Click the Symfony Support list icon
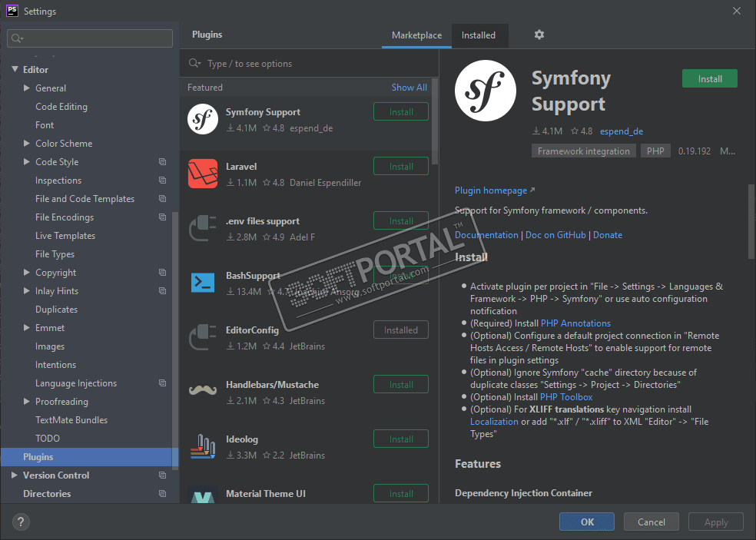The width and height of the screenshot is (756, 540). 203,120
